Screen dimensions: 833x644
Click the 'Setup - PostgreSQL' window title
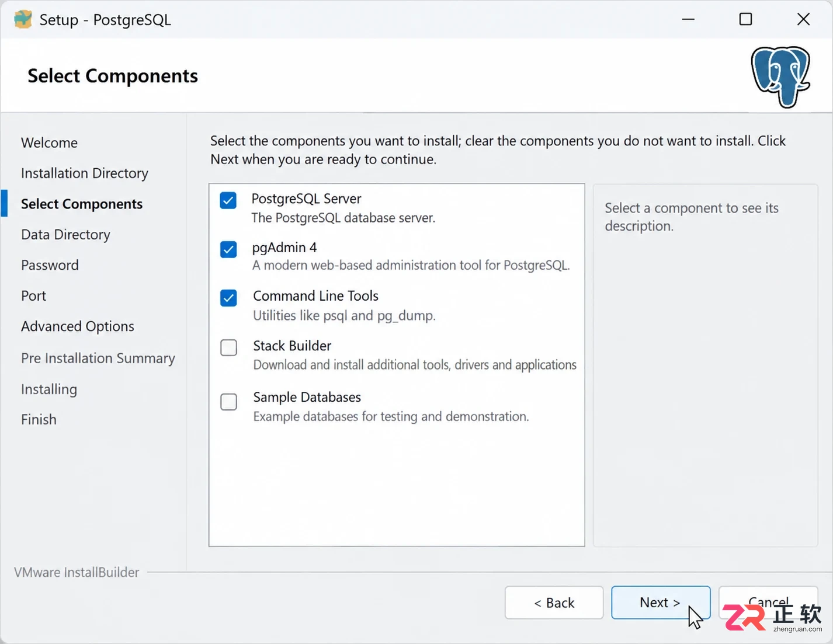(105, 20)
